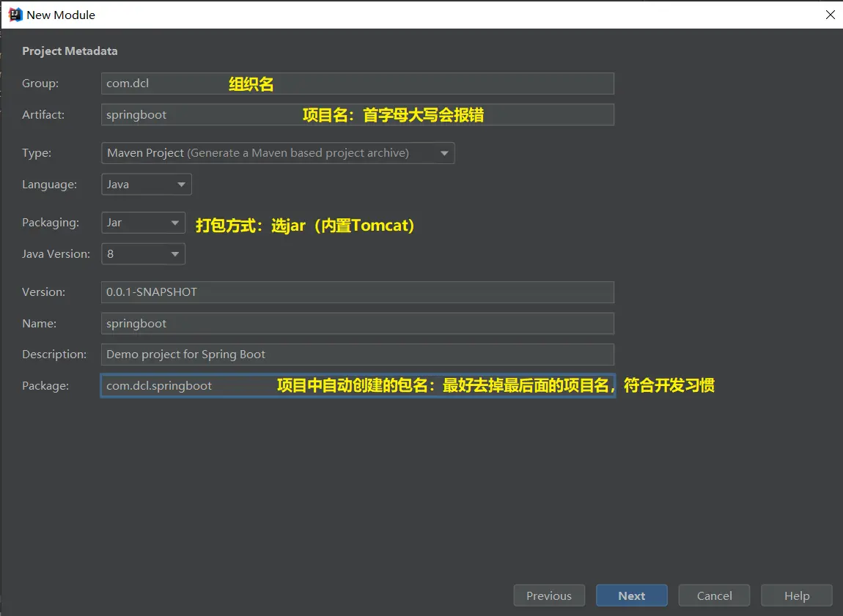Click the Group: label
Image resolution: width=843 pixels, height=616 pixels.
[x=40, y=84]
